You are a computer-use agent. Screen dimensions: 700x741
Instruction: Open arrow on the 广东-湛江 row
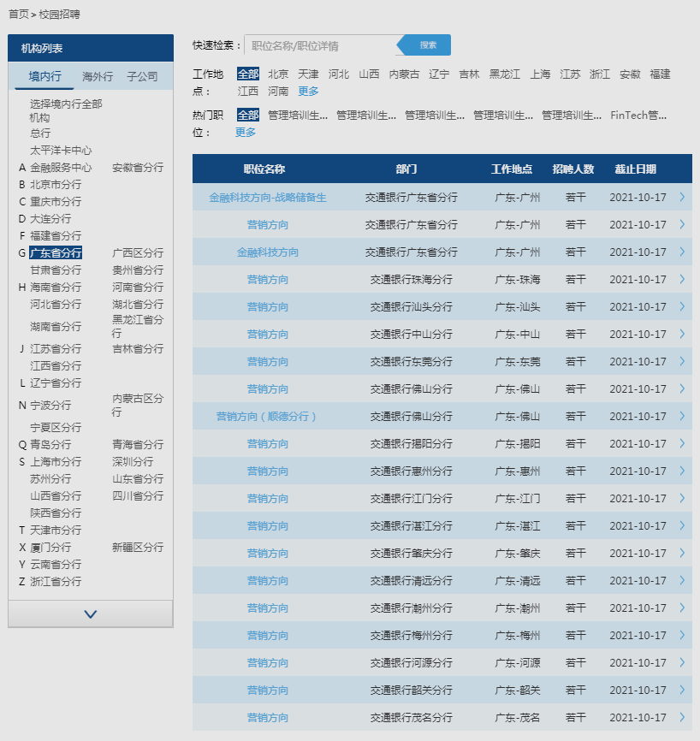(682, 526)
